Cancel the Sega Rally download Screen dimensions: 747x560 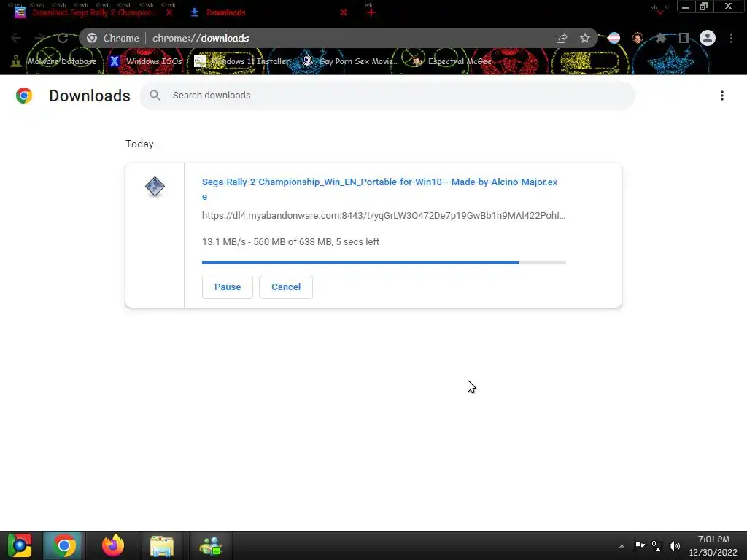click(286, 287)
